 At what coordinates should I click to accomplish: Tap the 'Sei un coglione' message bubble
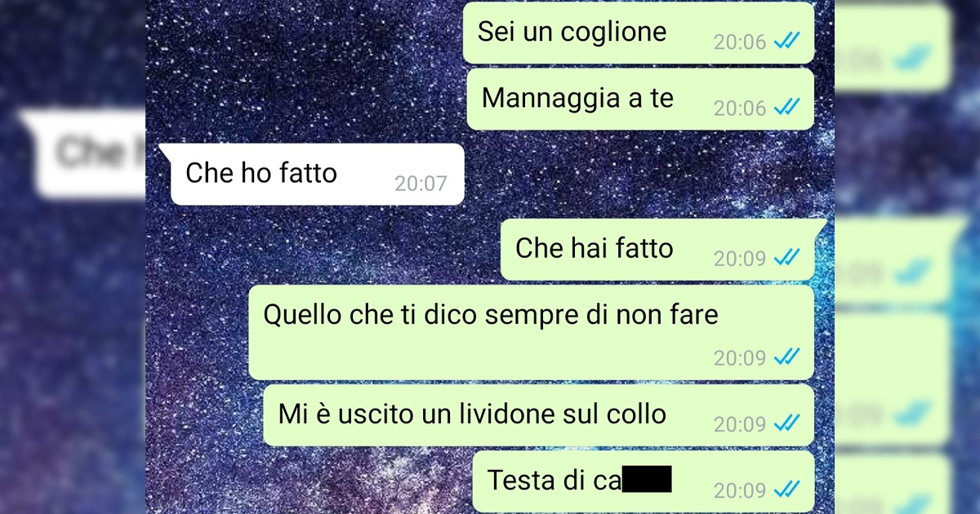639,33
